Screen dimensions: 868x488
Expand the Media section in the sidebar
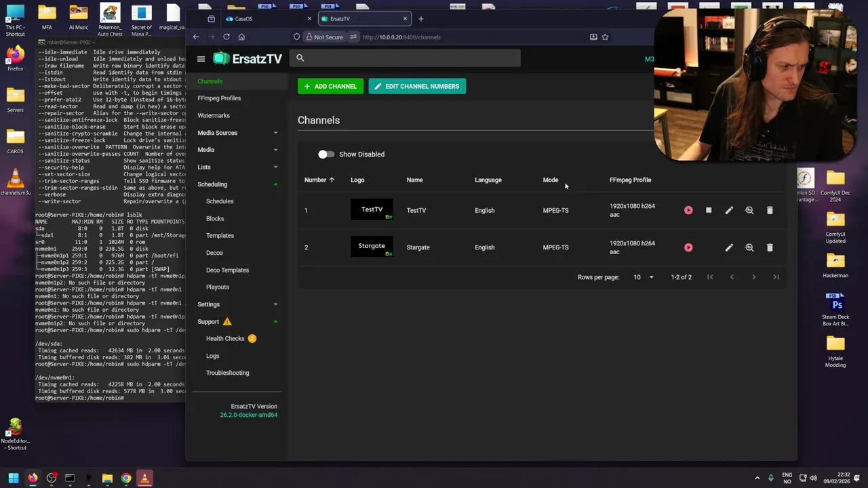[x=237, y=150]
